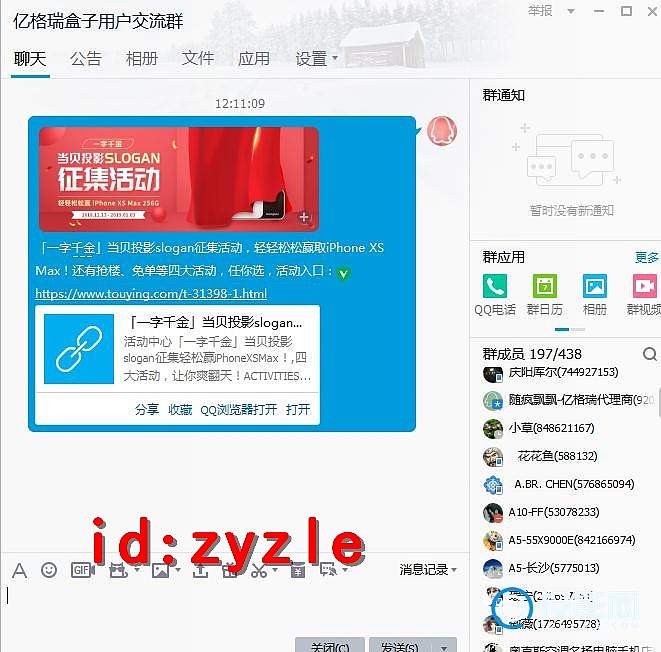This screenshot has height=652, width=661.
Task: Expand the 设置 dropdown arrow
Action: point(335,58)
